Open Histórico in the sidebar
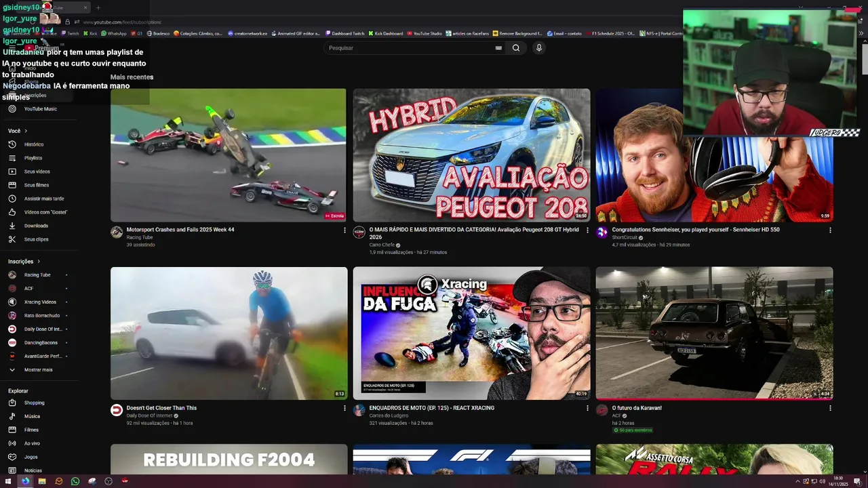This screenshot has height=488, width=868. 34,144
